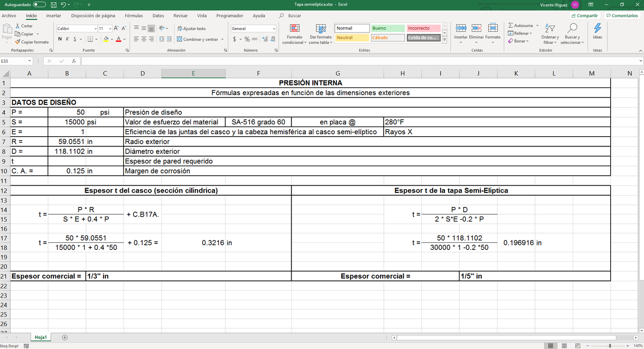Click the Save diskette icon
Viewport: 644px width, 349px height.
(x=54, y=5)
